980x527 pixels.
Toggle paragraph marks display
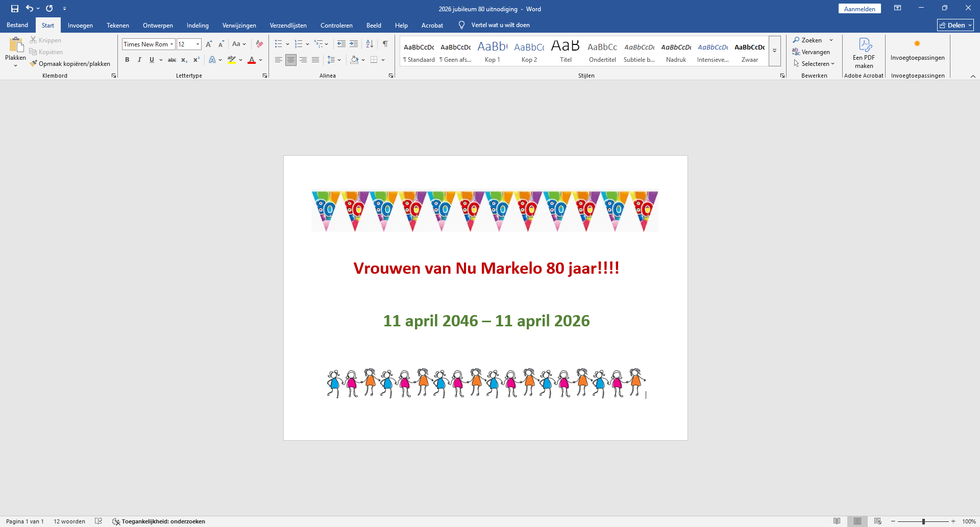(x=385, y=44)
